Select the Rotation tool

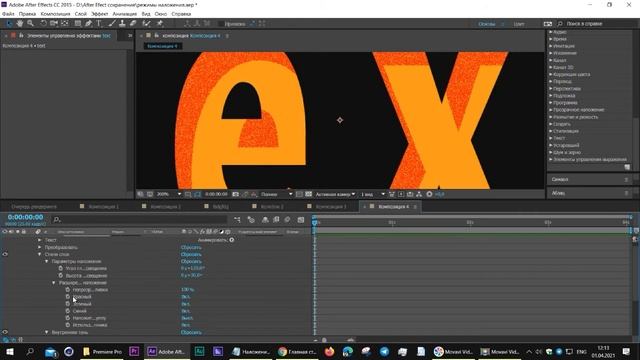click(x=43, y=24)
